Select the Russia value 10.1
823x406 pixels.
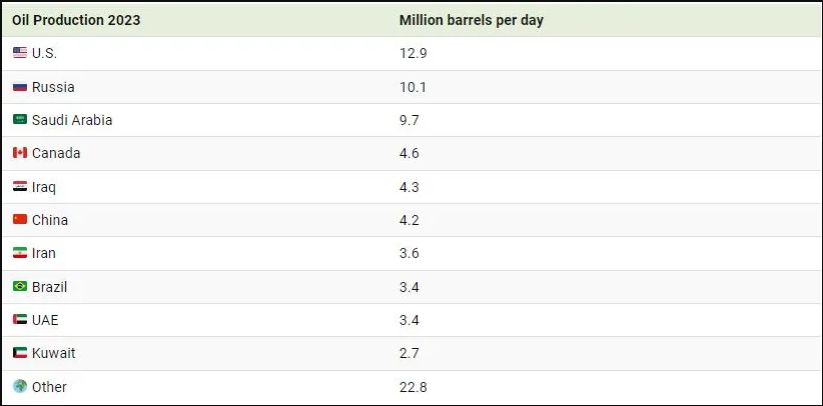[x=413, y=87]
